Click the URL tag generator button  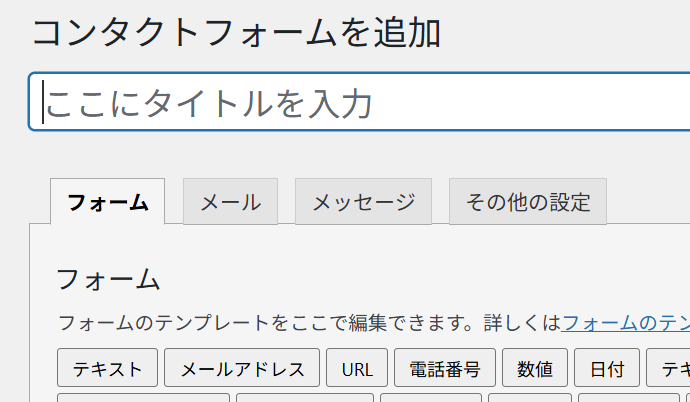pyautogui.click(x=357, y=368)
